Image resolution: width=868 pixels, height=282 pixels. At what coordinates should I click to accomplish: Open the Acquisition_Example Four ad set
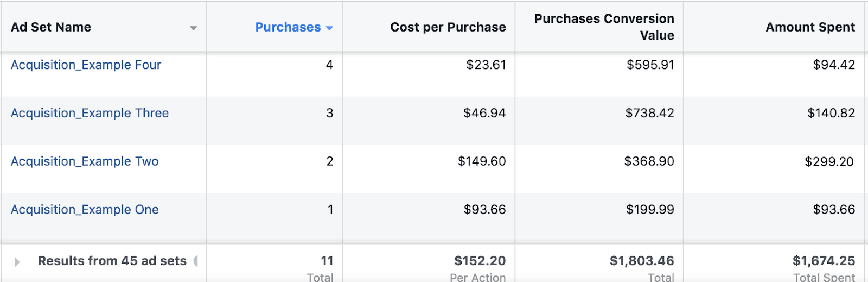(x=86, y=65)
